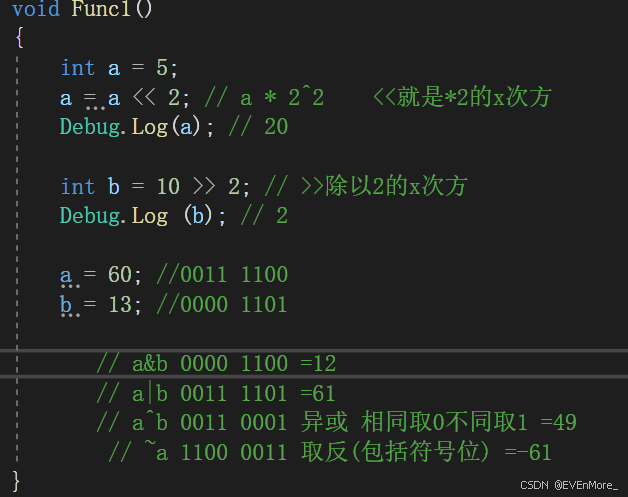Click the opening brace of Func1
Screen dimensions: 628x497
pyautogui.click(x=19, y=38)
